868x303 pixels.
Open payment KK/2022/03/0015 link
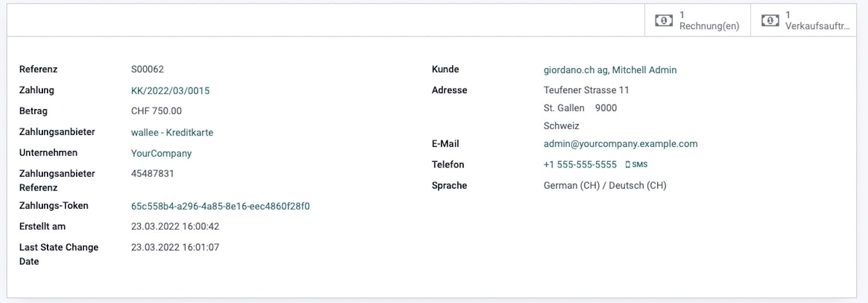170,90
